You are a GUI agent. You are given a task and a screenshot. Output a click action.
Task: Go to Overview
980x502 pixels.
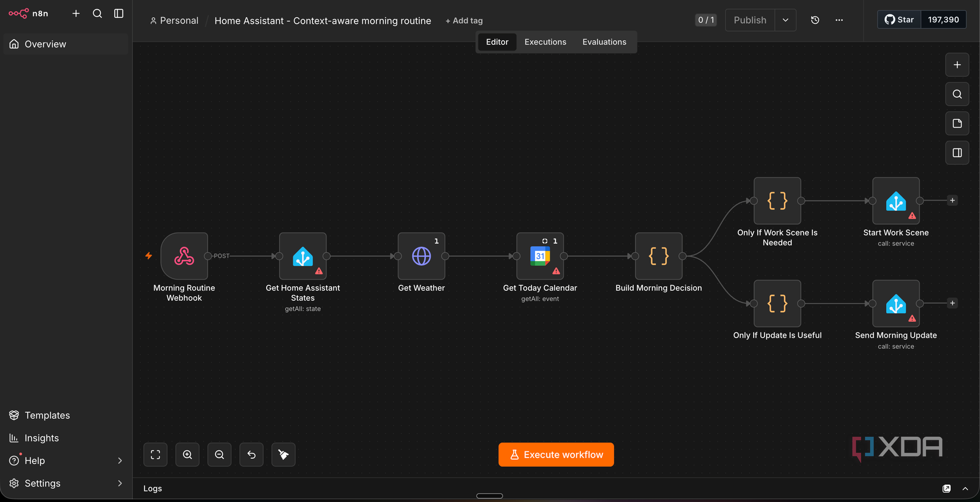65,44
